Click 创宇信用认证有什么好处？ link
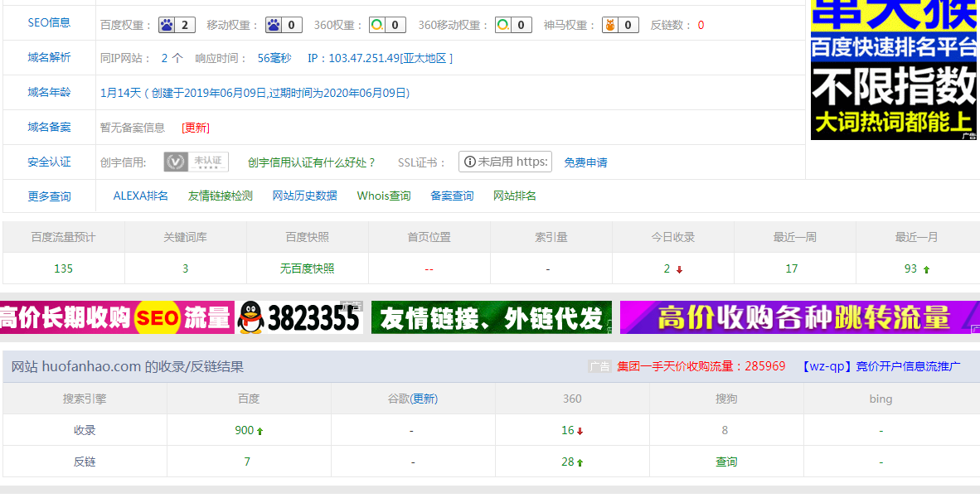Screen dimensions: 980x498 pos(312,162)
